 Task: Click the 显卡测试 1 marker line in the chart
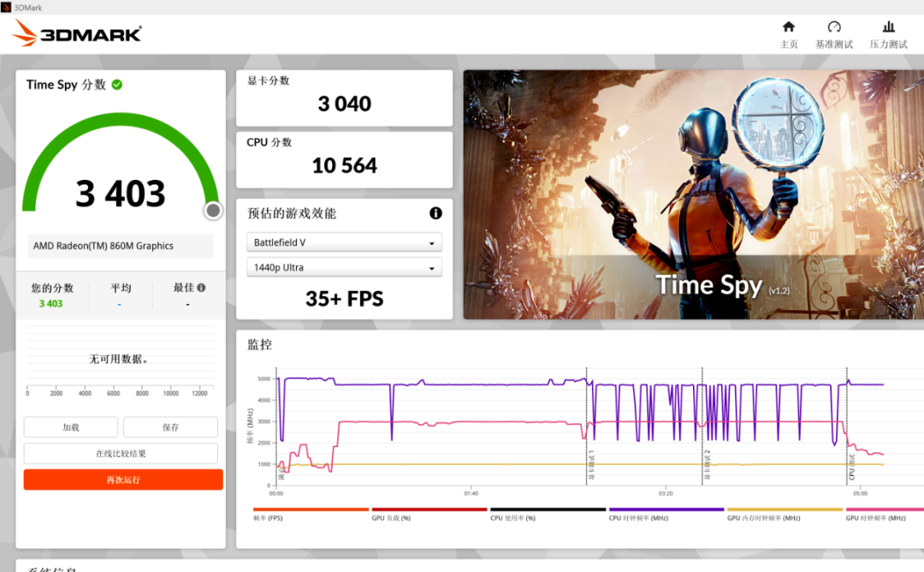pos(586,426)
